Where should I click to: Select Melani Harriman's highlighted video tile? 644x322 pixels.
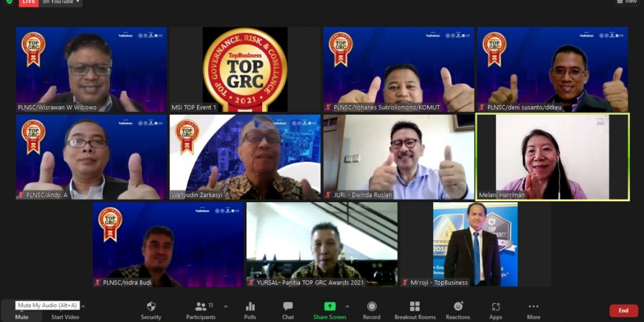[x=552, y=157]
